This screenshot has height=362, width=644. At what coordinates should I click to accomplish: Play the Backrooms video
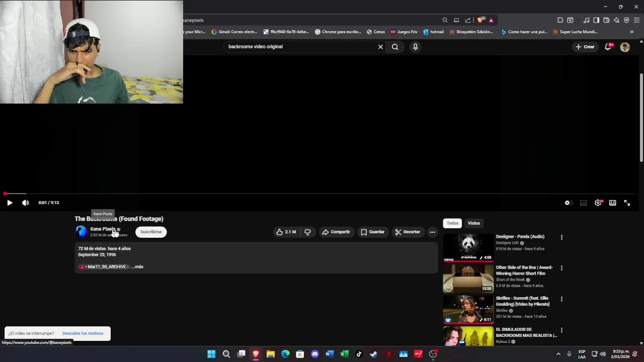pos(10,203)
